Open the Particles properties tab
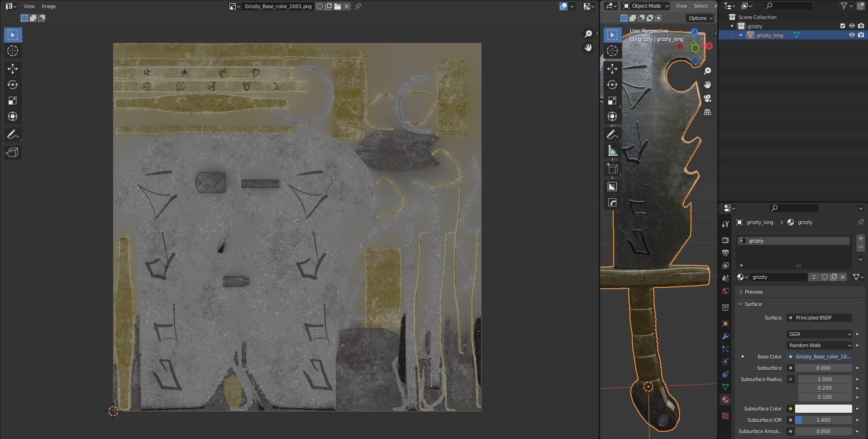The height and width of the screenshot is (439, 868). [x=725, y=349]
